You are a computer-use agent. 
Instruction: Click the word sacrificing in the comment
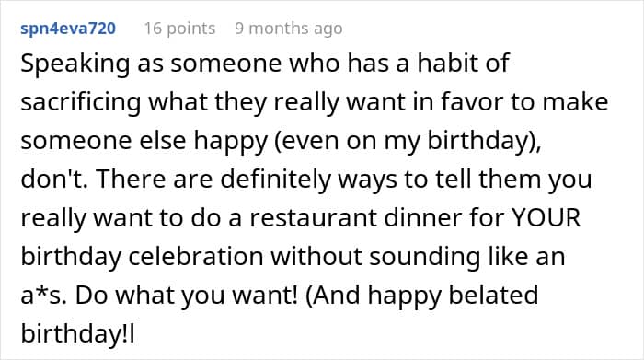(81, 103)
